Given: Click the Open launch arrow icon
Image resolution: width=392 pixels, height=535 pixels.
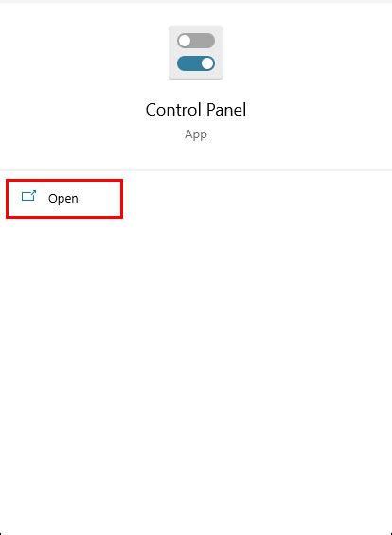Looking at the screenshot, I should [28, 196].
